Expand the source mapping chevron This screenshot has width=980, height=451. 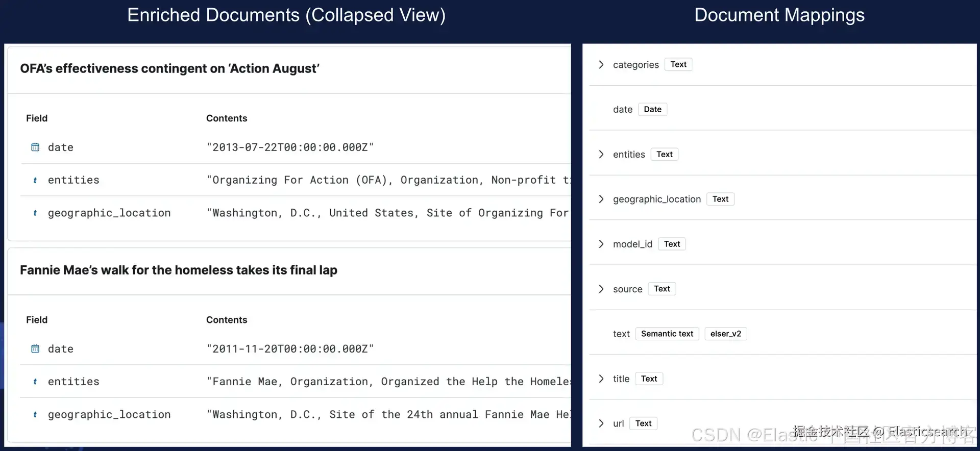tap(601, 289)
